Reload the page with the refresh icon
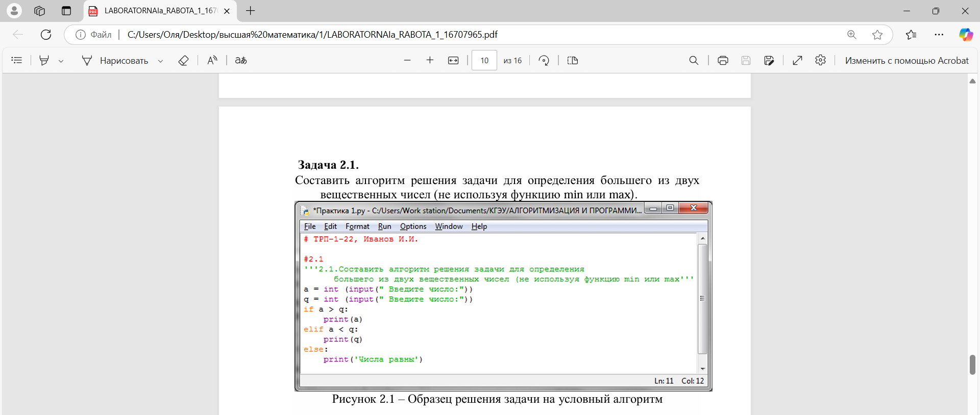This screenshot has height=415, width=980. (46, 35)
